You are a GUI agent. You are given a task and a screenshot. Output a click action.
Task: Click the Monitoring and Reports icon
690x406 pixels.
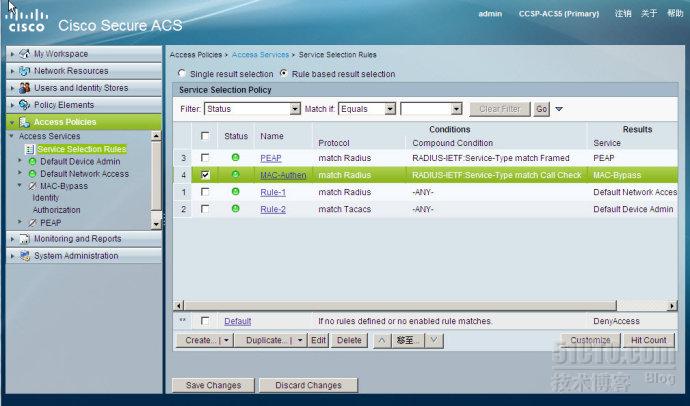(24, 239)
